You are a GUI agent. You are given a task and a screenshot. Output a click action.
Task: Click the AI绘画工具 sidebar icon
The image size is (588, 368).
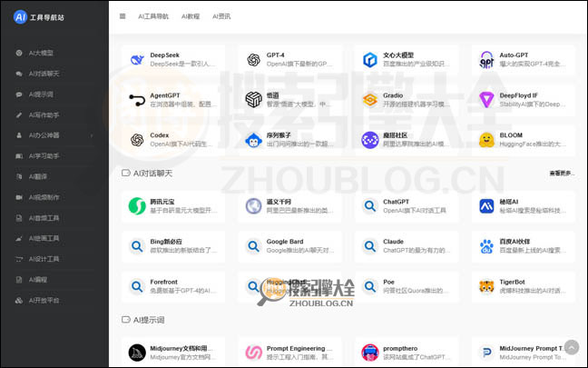pyautogui.click(x=19, y=238)
